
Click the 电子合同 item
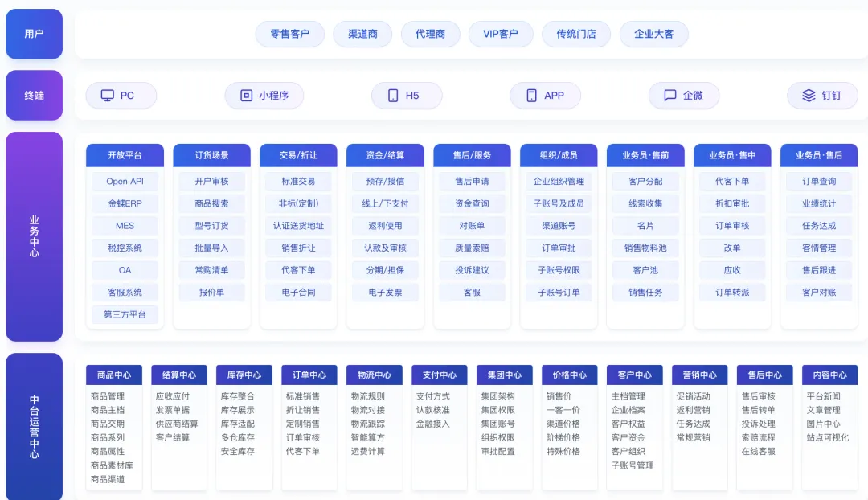pyautogui.click(x=298, y=292)
